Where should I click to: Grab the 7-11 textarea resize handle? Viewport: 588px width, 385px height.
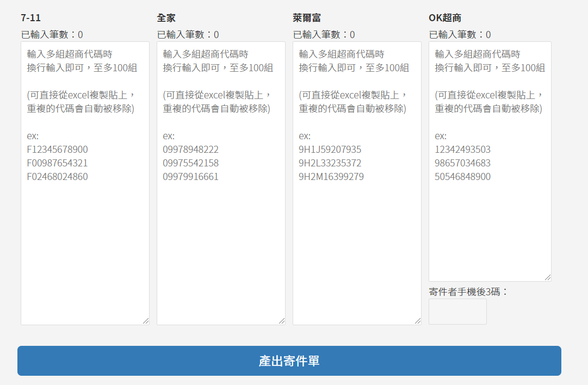coord(146,321)
